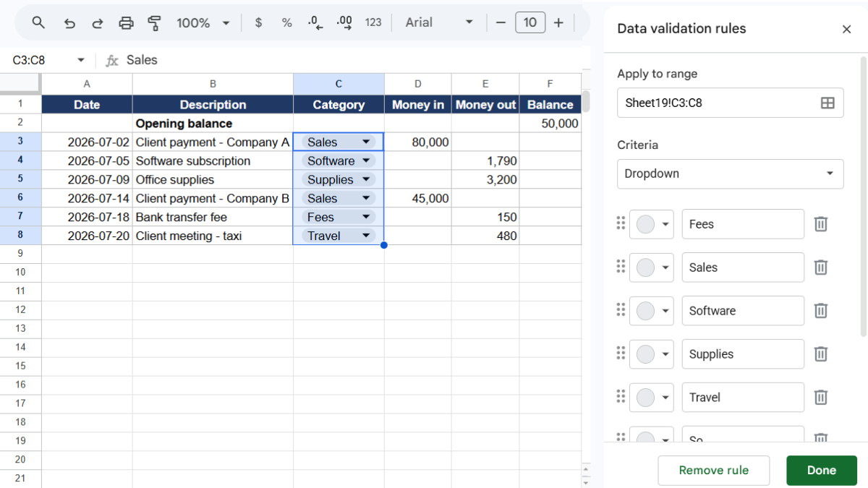The width and height of the screenshot is (868, 488).
Task: Increase font size with plus button
Action: coord(558,22)
